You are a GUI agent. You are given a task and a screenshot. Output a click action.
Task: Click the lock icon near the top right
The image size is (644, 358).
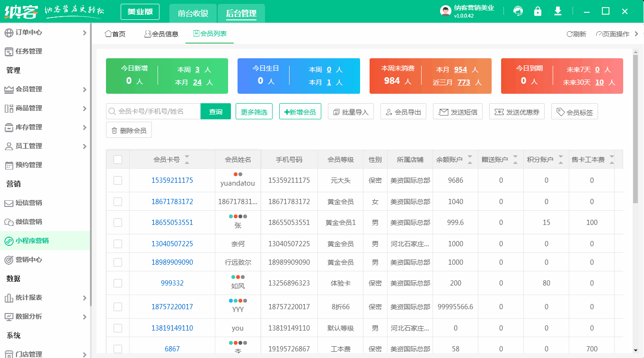(x=538, y=10)
